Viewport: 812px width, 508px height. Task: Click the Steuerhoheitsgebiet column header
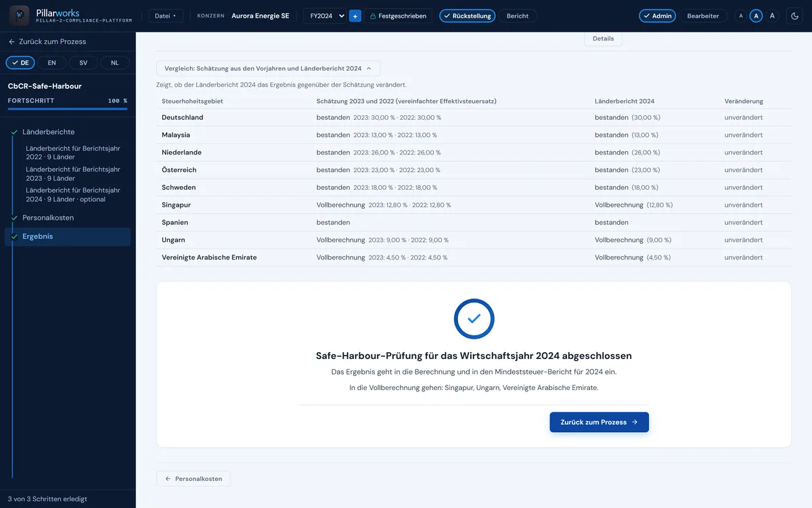(x=192, y=101)
